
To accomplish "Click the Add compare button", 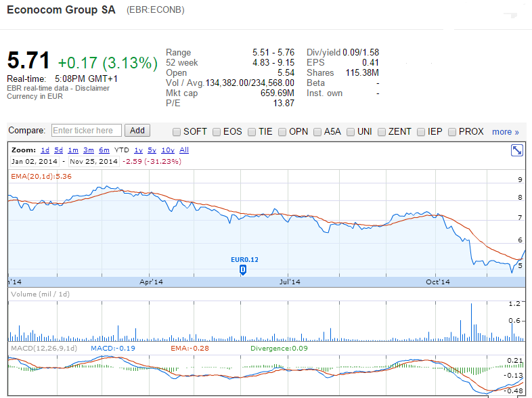I will point(137,131).
